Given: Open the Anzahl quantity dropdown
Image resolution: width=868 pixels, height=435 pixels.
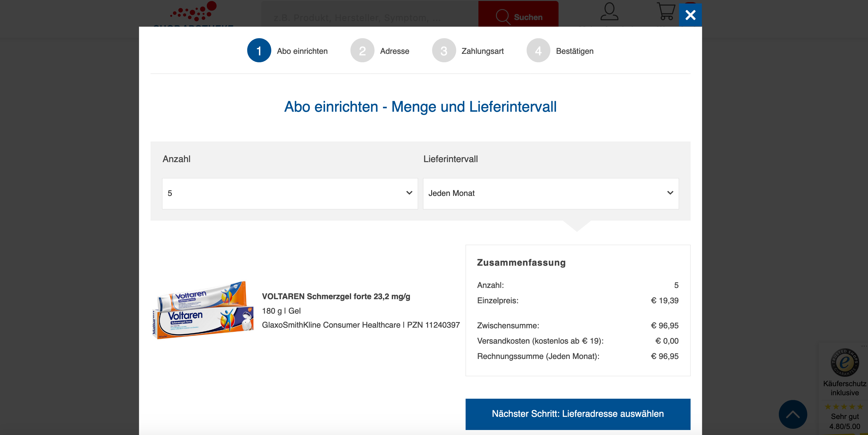Looking at the screenshot, I should [x=290, y=193].
